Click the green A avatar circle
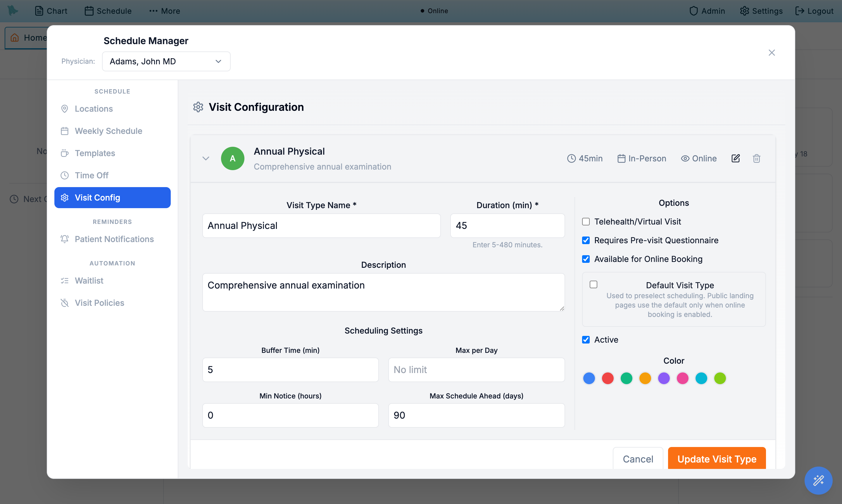 233,158
